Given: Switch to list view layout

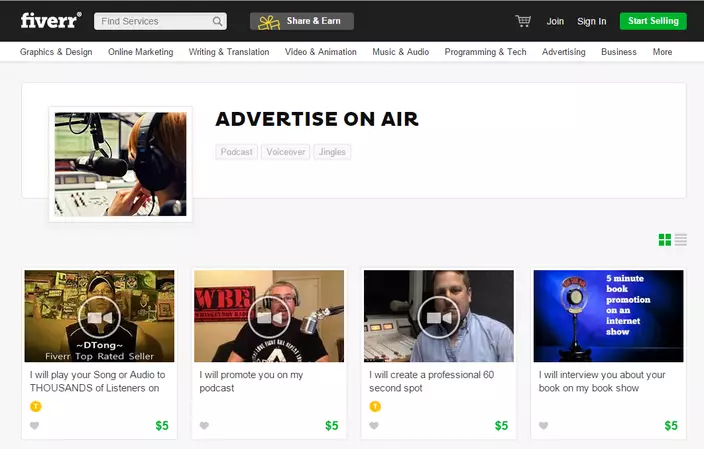Looking at the screenshot, I should click(x=681, y=240).
